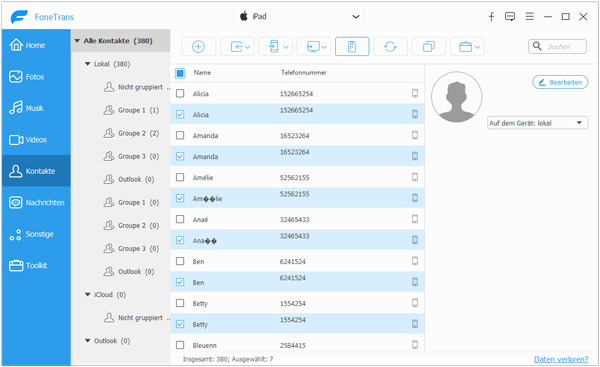Click device icon in first Alicia row
The width and height of the screenshot is (600, 367).
[415, 93]
